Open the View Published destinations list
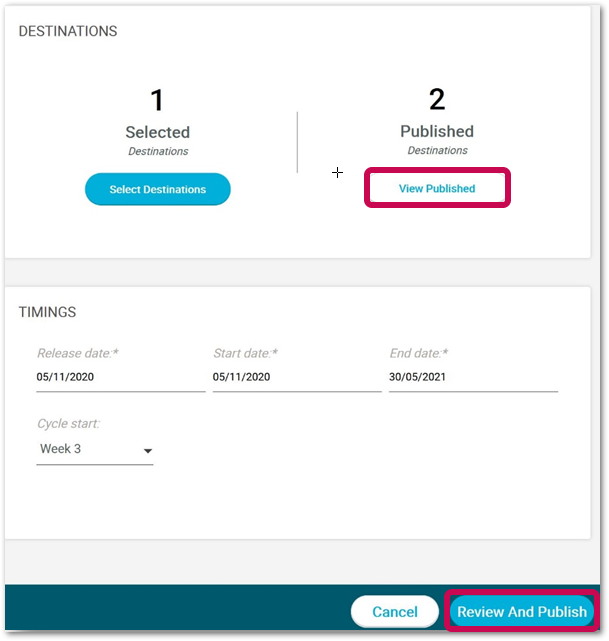 pyautogui.click(x=437, y=188)
